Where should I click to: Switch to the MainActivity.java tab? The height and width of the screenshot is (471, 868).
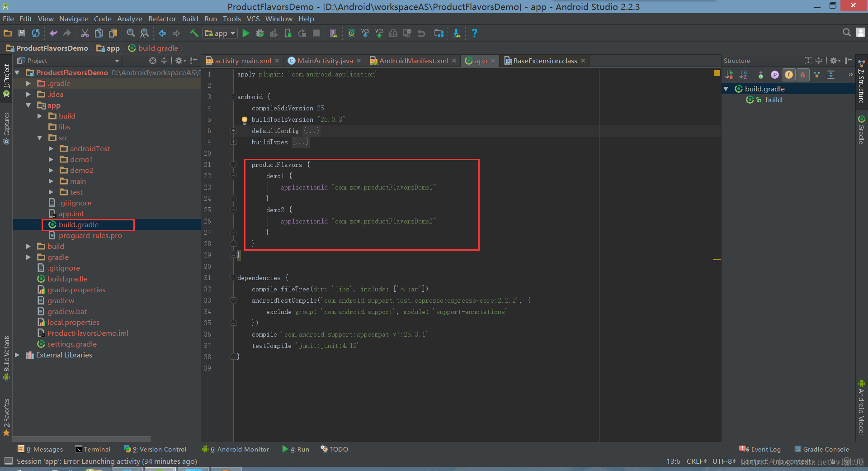coord(325,61)
